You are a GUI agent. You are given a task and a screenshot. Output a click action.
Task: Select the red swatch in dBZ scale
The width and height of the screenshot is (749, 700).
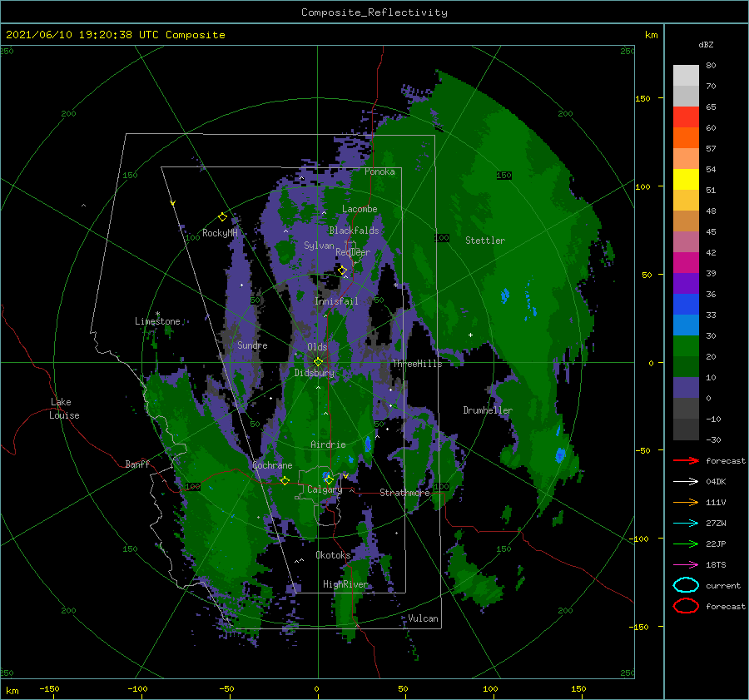[x=686, y=117]
